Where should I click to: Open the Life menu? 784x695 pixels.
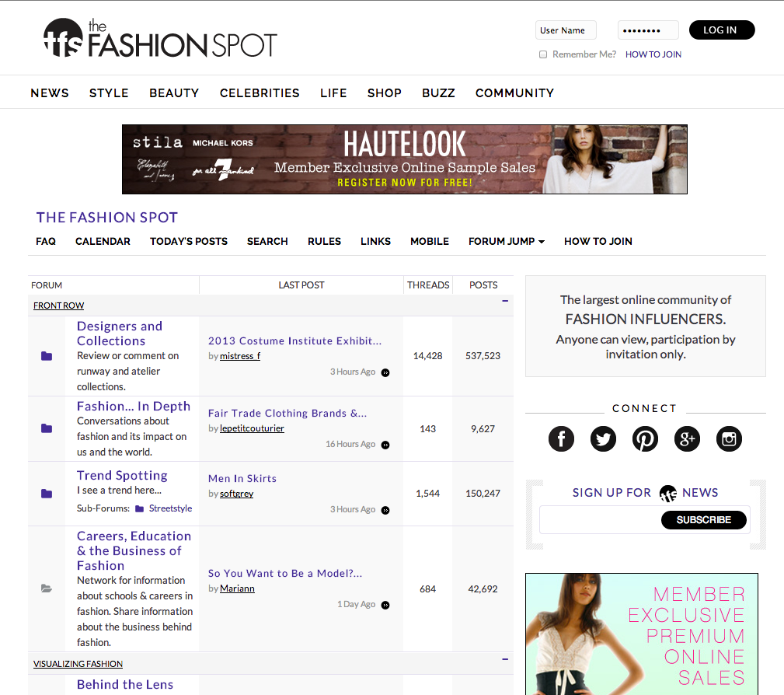(333, 93)
